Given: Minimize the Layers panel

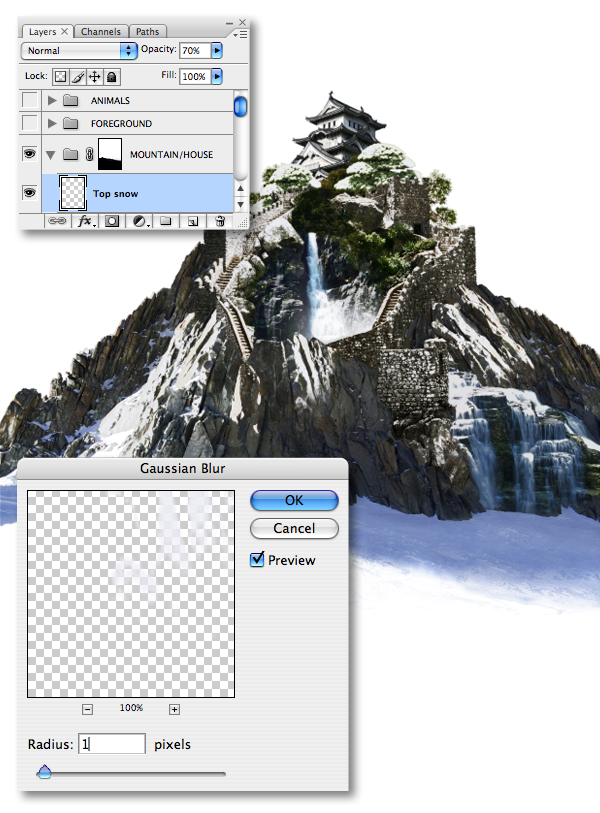Looking at the screenshot, I should coord(229,23).
